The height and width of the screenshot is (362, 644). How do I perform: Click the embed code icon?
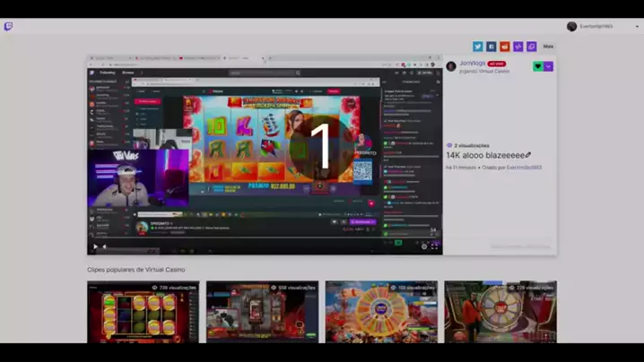[518, 47]
